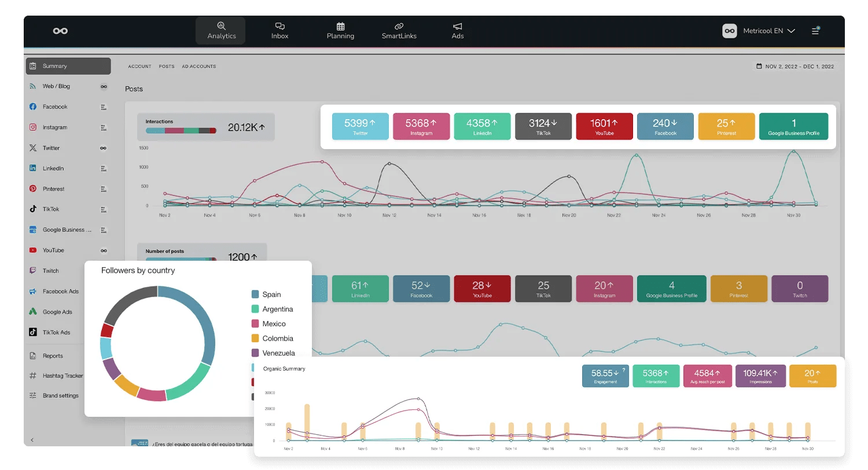Viewport: 868px width, 470px height.
Task: Open the Nov 2 - Dec 1 date range selector
Action: (x=795, y=66)
